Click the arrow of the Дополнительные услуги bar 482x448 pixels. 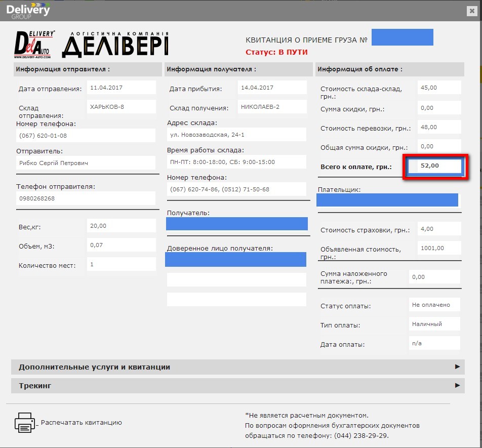(457, 366)
